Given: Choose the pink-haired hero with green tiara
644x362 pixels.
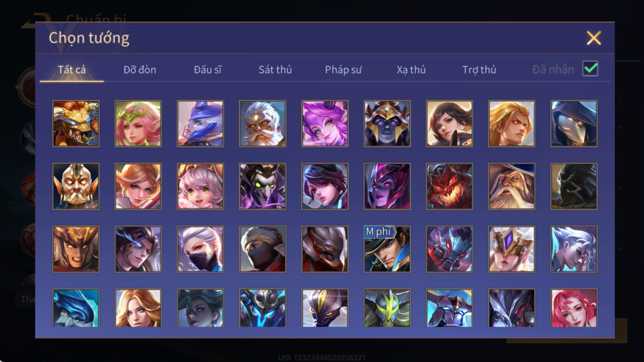Looking at the screenshot, I should [138, 124].
